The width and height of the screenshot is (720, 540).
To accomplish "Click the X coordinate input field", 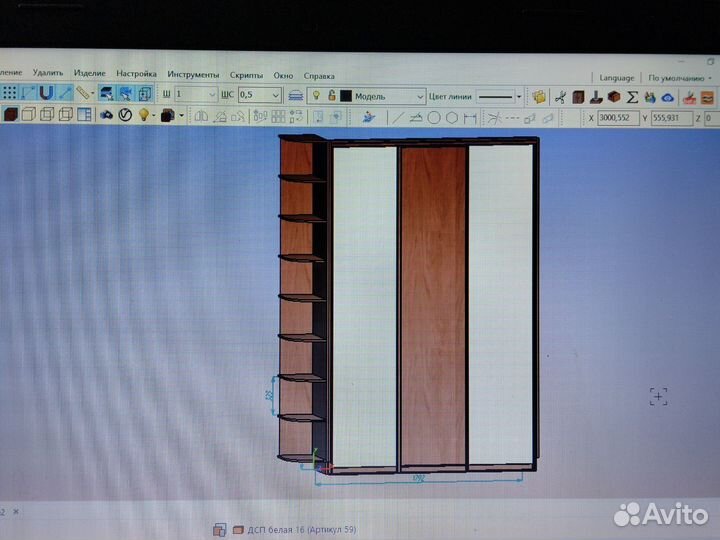I will [x=620, y=118].
